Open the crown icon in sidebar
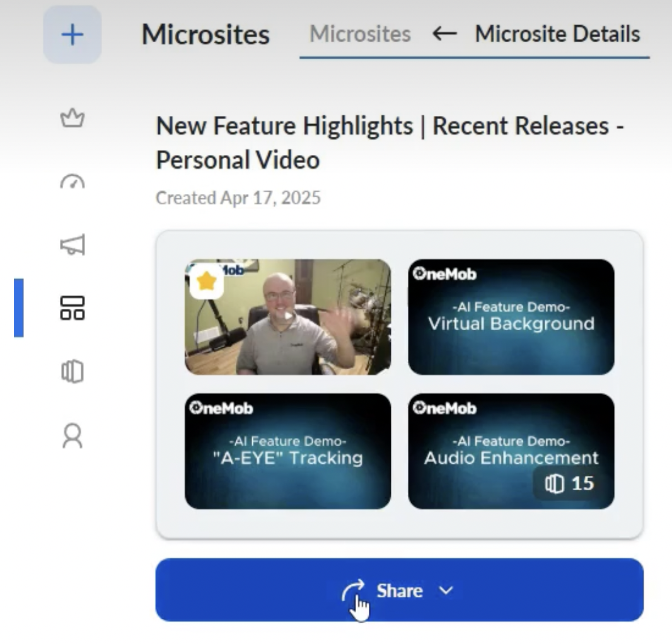672x644 pixels. (x=72, y=118)
